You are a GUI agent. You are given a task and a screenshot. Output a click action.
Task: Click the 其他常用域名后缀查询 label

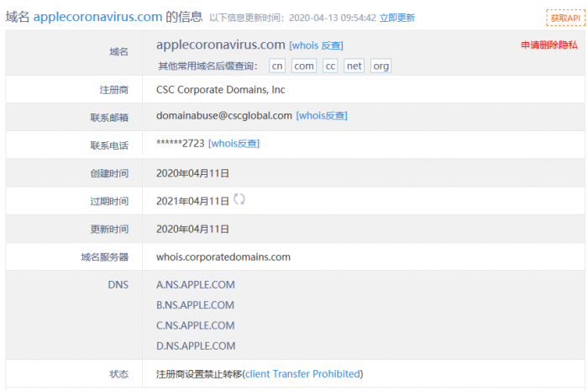tap(207, 66)
